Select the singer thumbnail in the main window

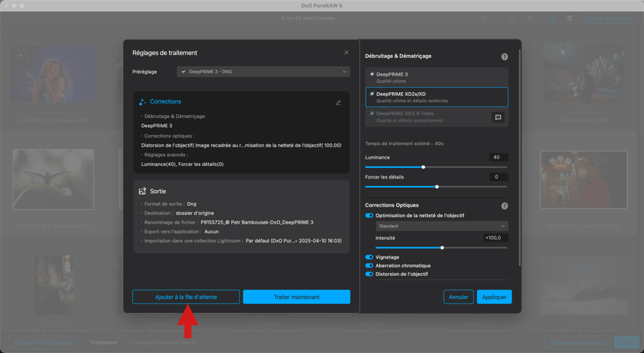[x=54, y=74]
